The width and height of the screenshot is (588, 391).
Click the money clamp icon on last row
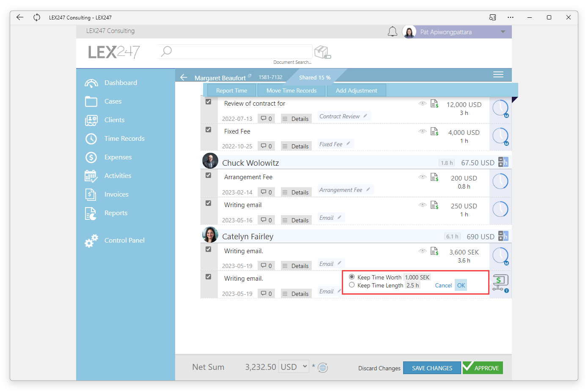pyautogui.click(x=500, y=283)
